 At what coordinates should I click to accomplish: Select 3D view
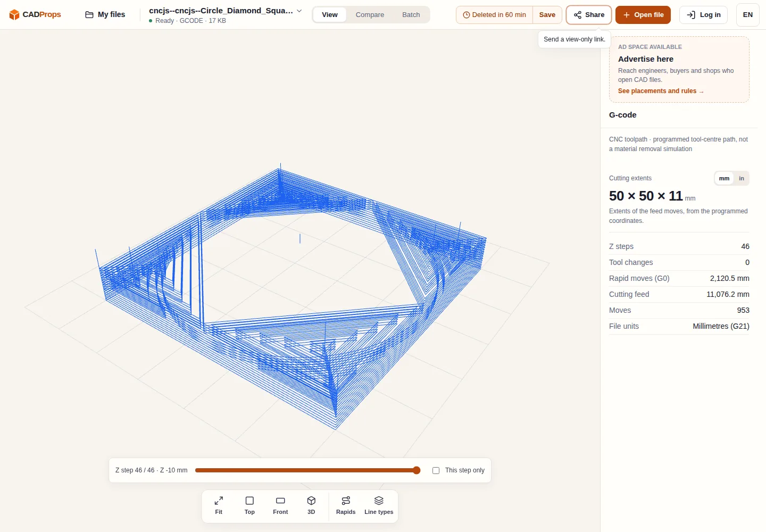[311, 505]
